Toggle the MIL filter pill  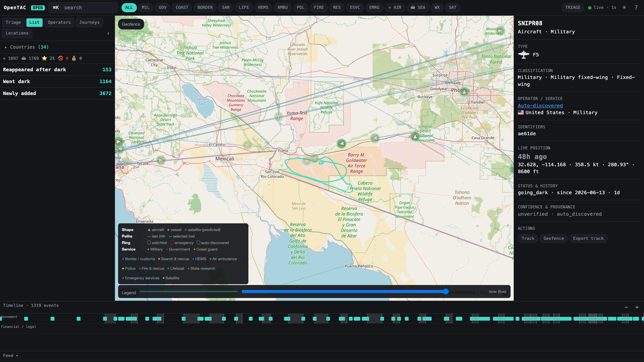pos(146,7)
